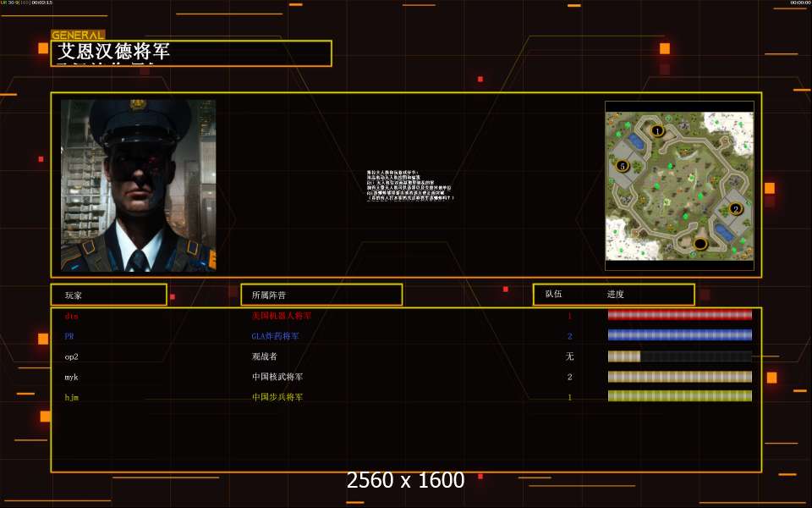
Task: Click the small white description text block
Action: tap(410, 185)
